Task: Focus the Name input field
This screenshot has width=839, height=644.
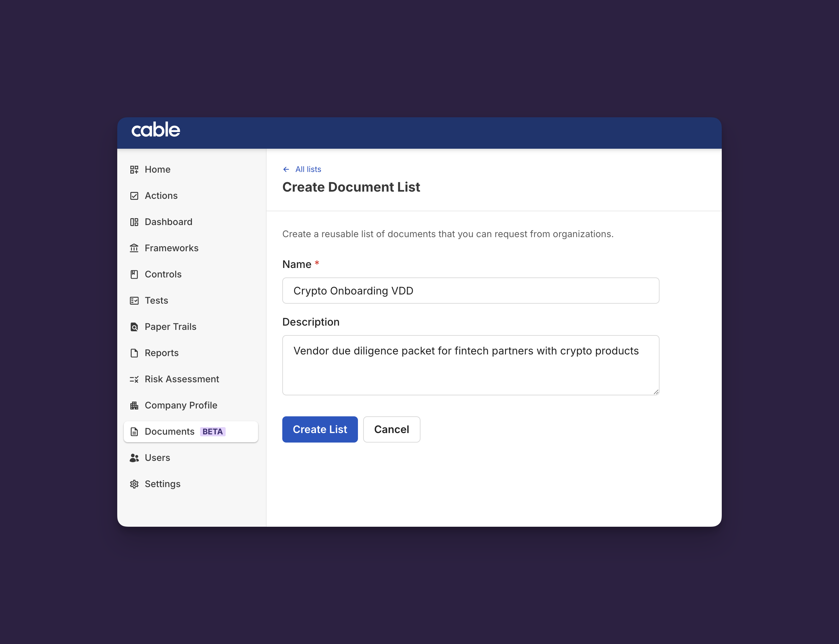Action: 470,291
